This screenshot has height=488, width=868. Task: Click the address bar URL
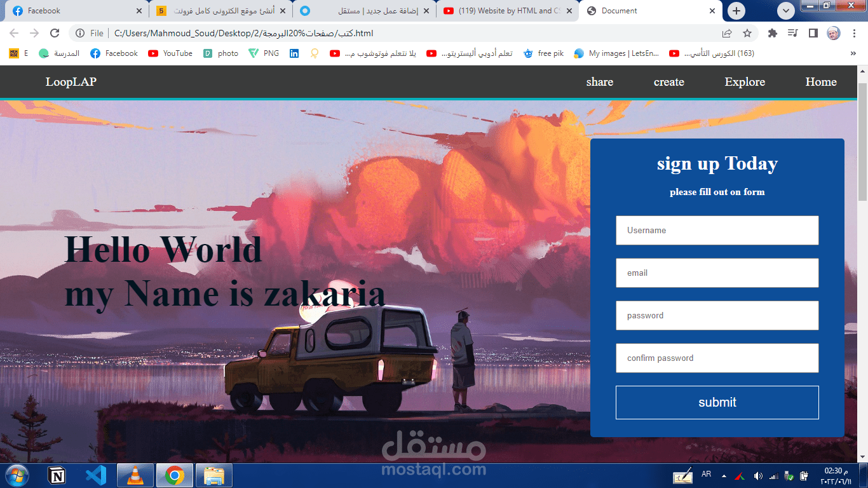point(244,33)
